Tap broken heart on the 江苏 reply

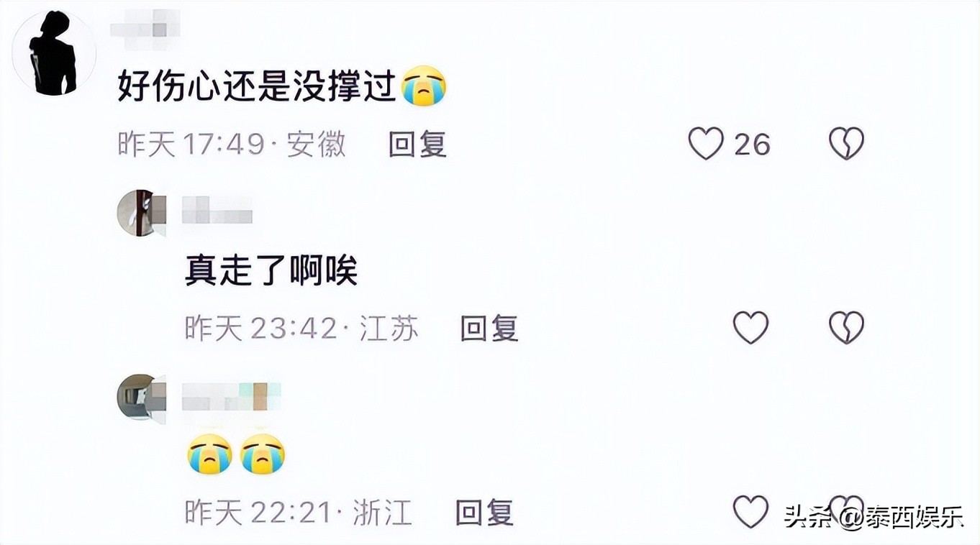pyautogui.click(x=846, y=328)
